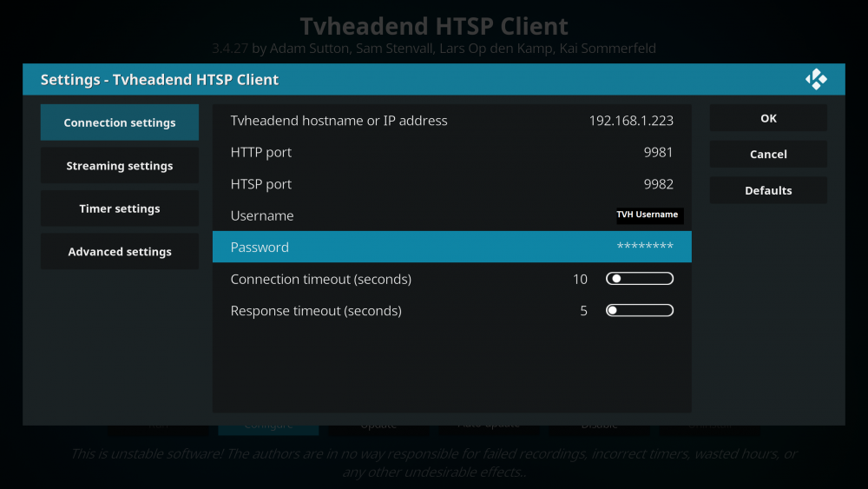This screenshot has height=489, width=868.
Task: Click the dialog title Settings - Tvheadend HTSP Client
Action: coord(160,80)
